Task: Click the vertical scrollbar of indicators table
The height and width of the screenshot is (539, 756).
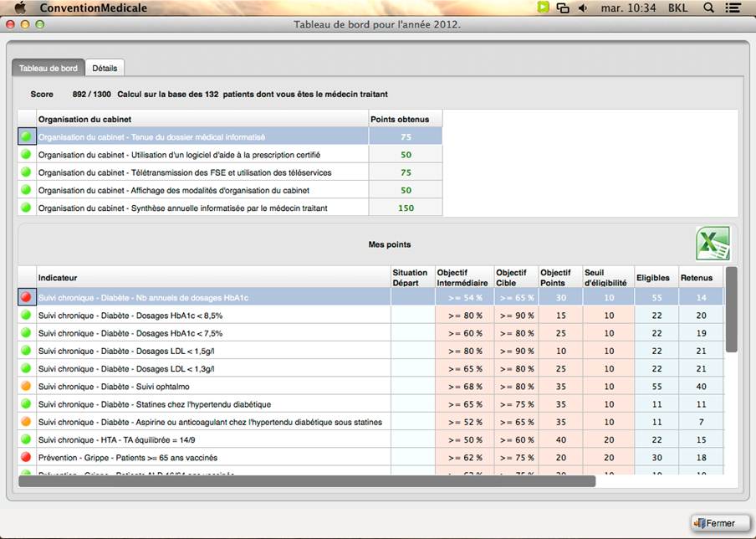Action: point(732,310)
